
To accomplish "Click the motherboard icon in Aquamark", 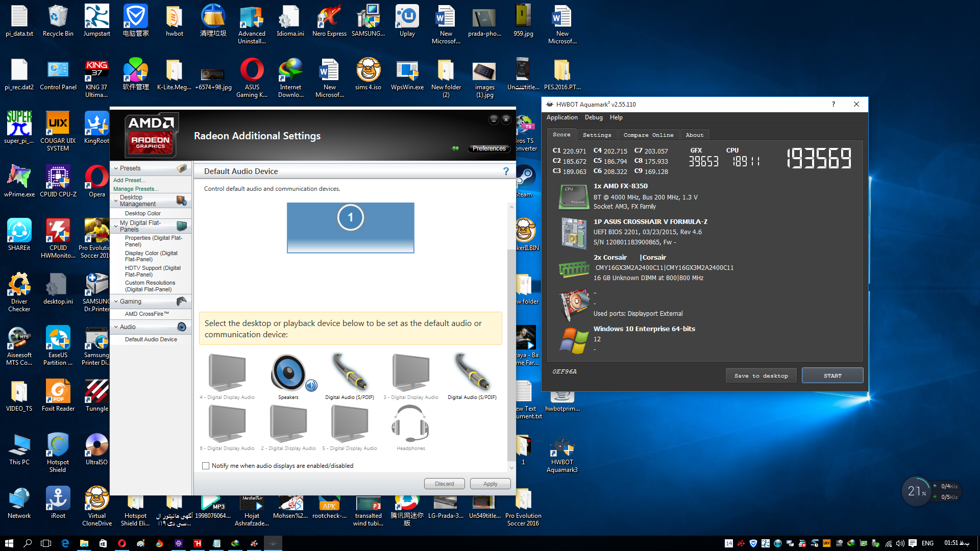I will point(574,233).
